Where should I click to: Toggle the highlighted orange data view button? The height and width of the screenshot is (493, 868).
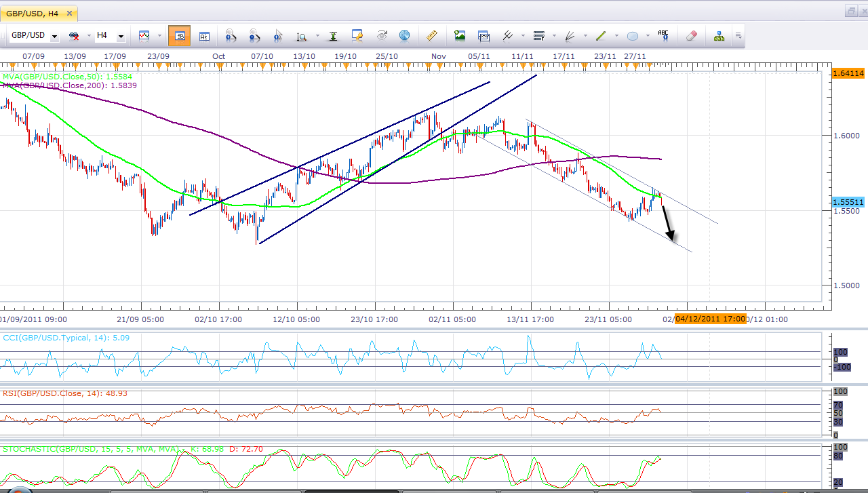179,36
